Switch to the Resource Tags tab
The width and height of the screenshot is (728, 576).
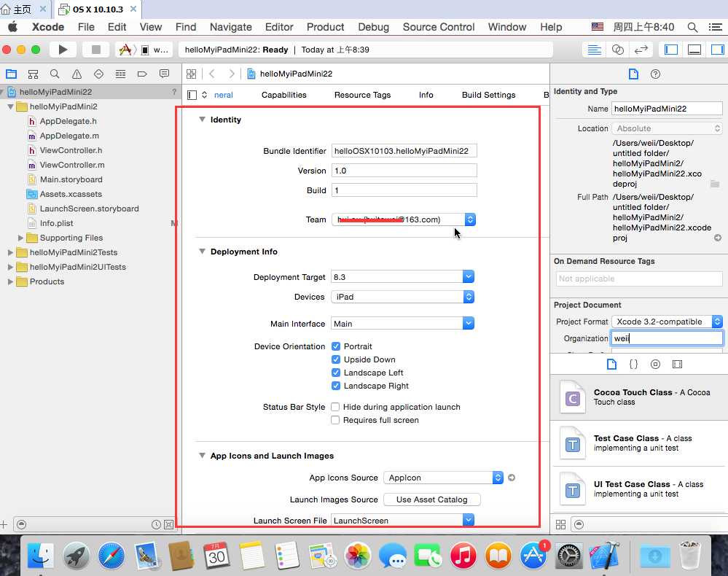(x=362, y=95)
